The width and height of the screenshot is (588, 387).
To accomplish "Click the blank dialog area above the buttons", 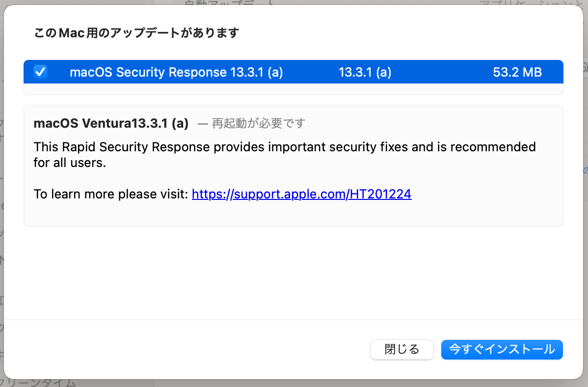I will [293, 273].
